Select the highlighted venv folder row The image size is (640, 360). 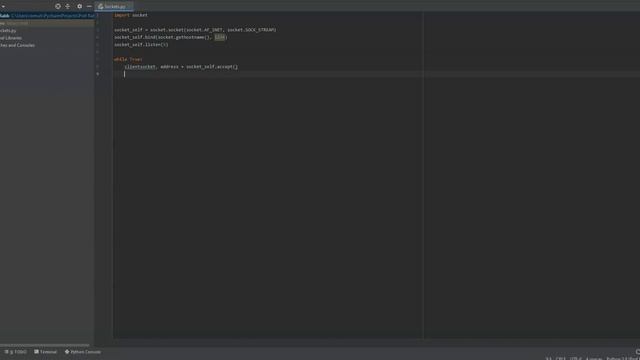pyautogui.click(x=47, y=23)
